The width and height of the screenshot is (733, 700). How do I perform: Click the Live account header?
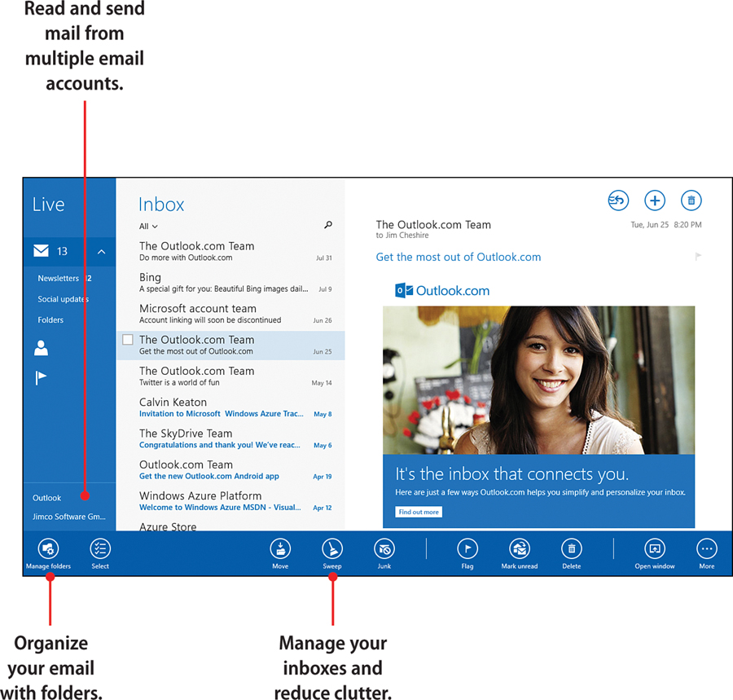point(48,205)
